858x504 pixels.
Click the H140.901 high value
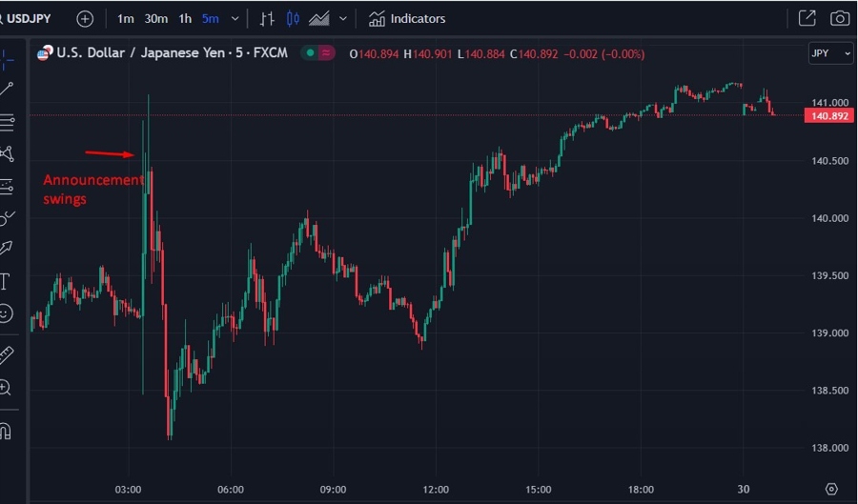coord(428,54)
